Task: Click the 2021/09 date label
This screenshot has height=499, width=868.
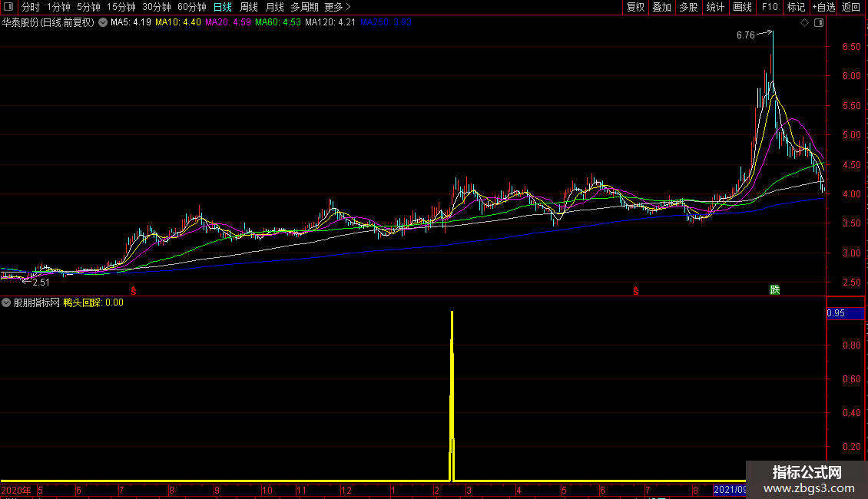Action: [730, 490]
